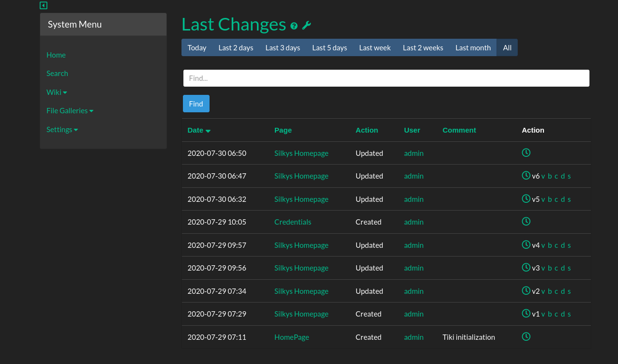618x364 pixels.
Task: Click history clock icon for version v1
Action: [x=526, y=313]
